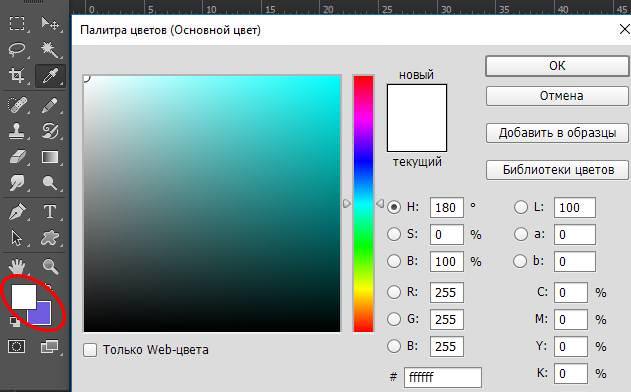
Task: Select the Rectangular Marquee tool
Action: 17,23
